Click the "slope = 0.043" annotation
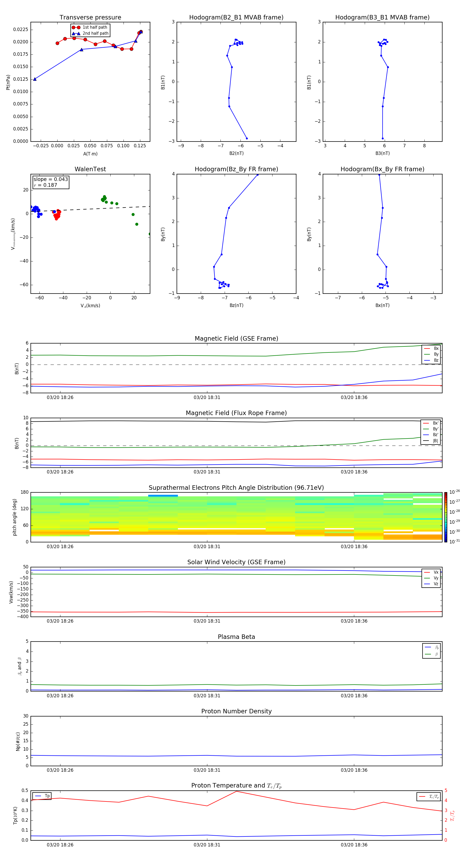This screenshot has width=473, height=868. tap(51, 179)
